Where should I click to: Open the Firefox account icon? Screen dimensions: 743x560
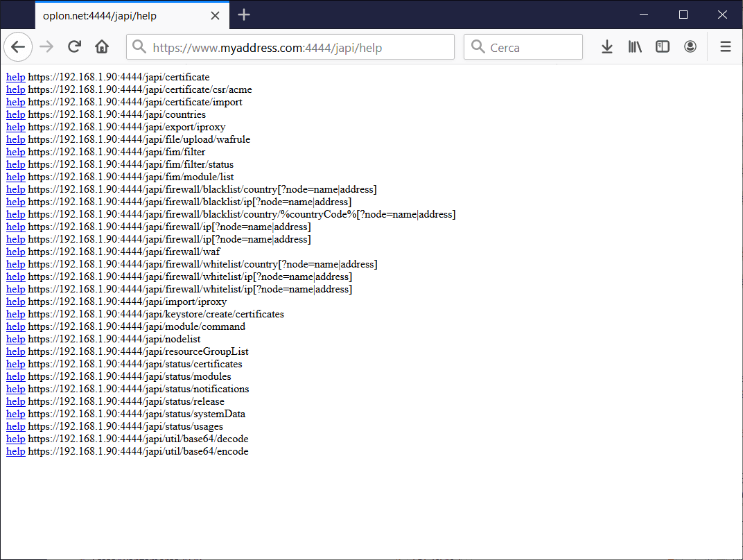(x=690, y=46)
